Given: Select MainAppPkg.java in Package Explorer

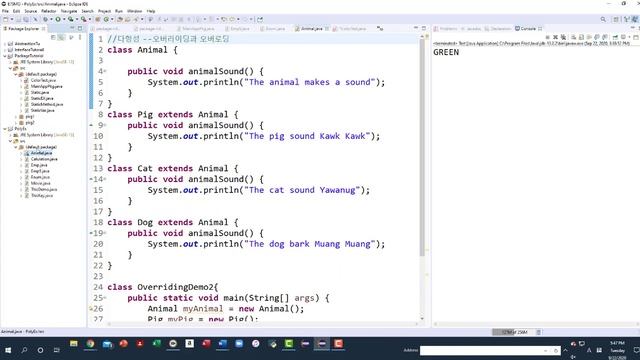Looking at the screenshot, I should [x=46, y=87].
